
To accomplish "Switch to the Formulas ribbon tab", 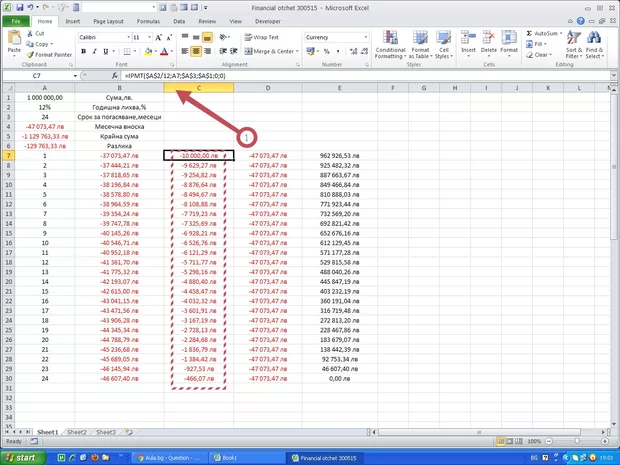I will coord(148,20).
